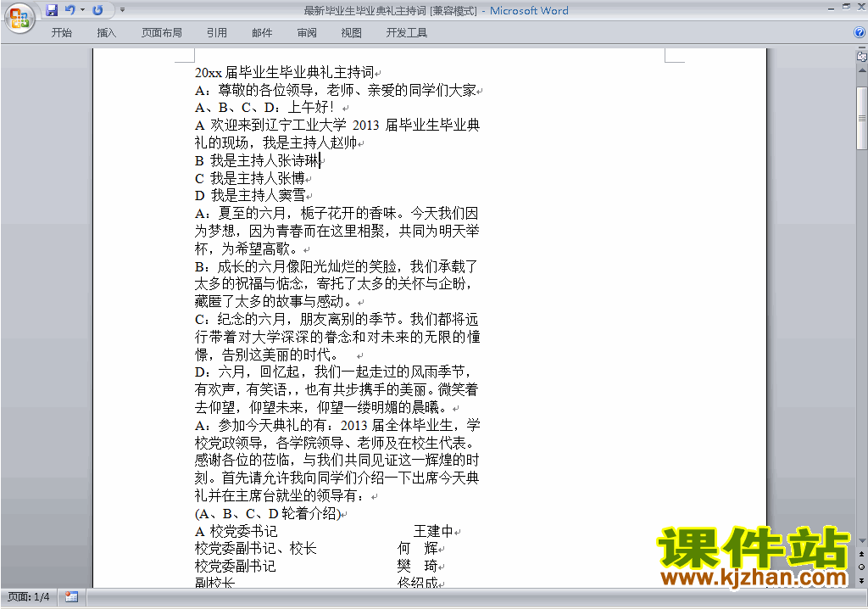Click the line B 我是主持人张诗琳
Image resolution: width=868 pixels, height=609 pixels.
258,160
